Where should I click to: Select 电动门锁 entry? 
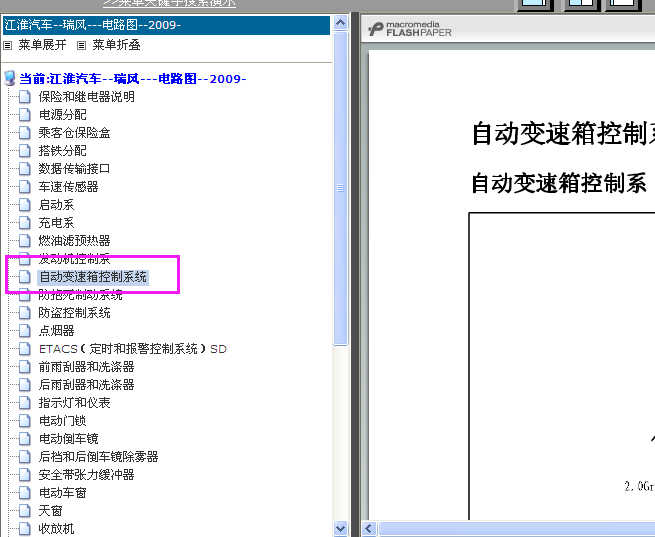click(63, 420)
